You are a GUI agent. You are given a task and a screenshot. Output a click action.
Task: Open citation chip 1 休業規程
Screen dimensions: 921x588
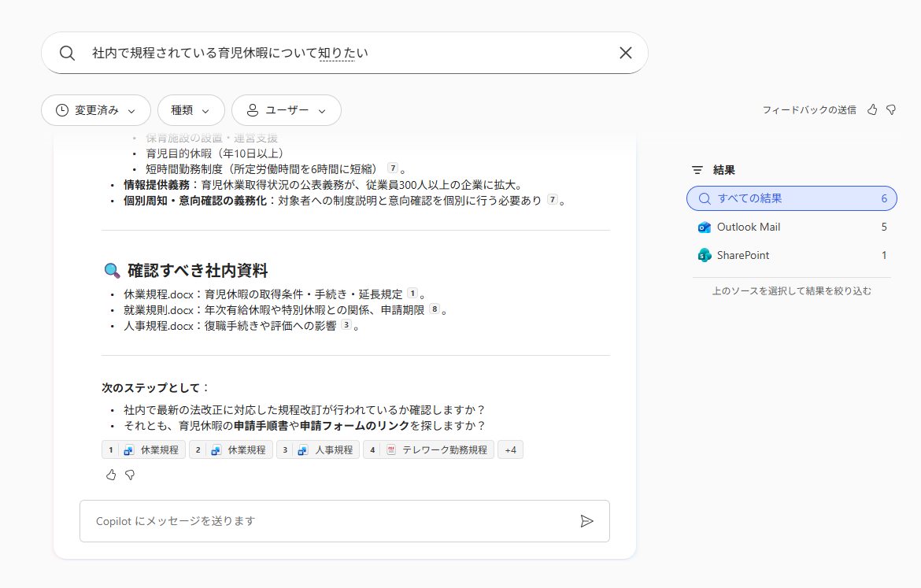coord(143,450)
